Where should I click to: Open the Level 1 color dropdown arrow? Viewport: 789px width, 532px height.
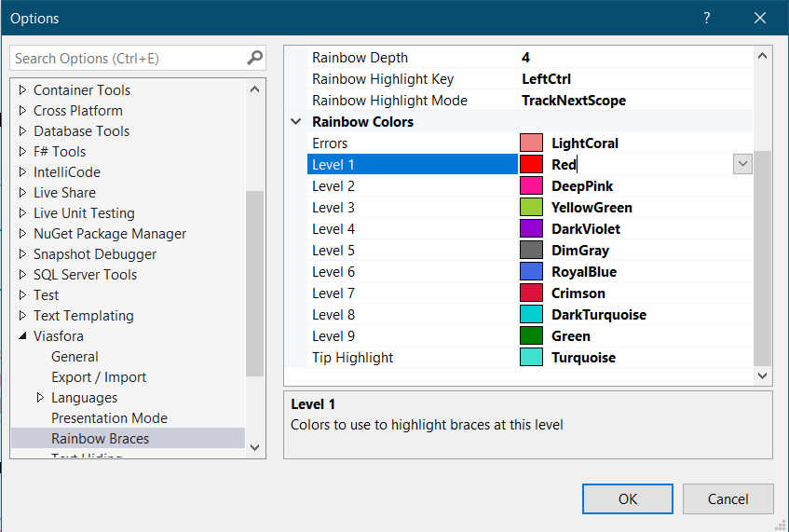(x=742, y=164)
